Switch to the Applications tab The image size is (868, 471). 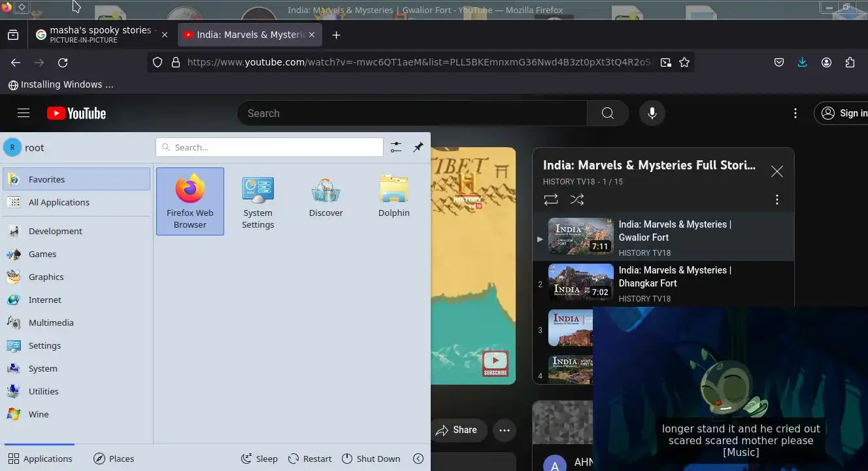[40, 459]
